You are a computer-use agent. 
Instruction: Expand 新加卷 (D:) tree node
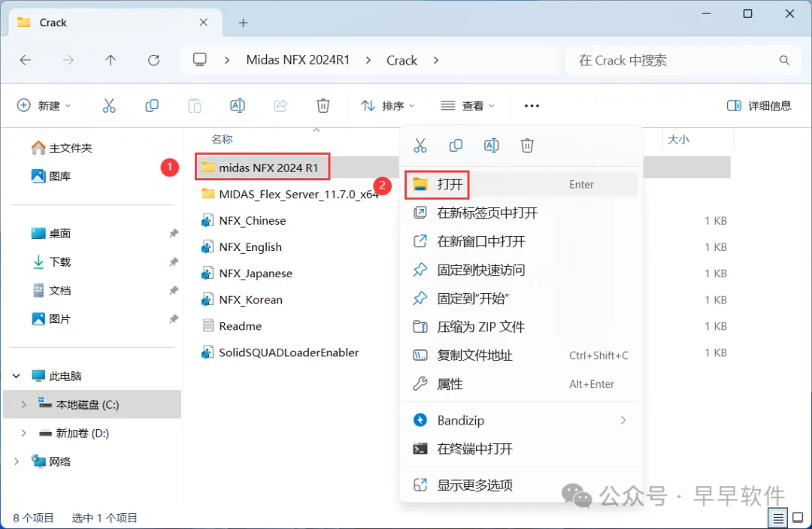(x=24, y=433)
